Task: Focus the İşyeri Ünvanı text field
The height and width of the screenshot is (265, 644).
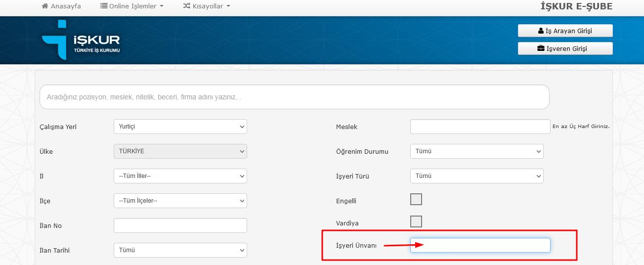Action: coord(480,245)
